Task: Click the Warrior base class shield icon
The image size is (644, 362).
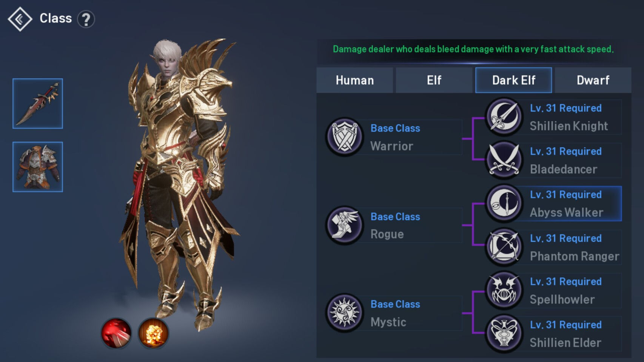Action: 344,137
